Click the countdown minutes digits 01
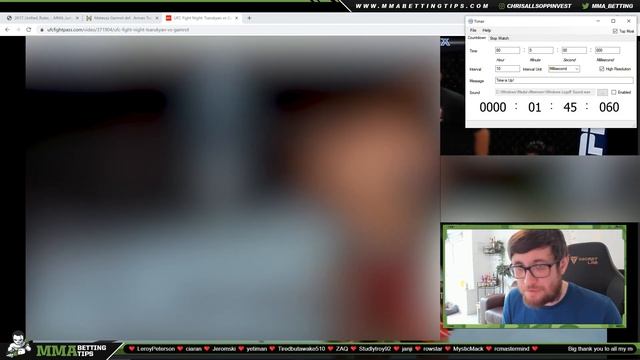Screen dimensions: 640x360 535,107
